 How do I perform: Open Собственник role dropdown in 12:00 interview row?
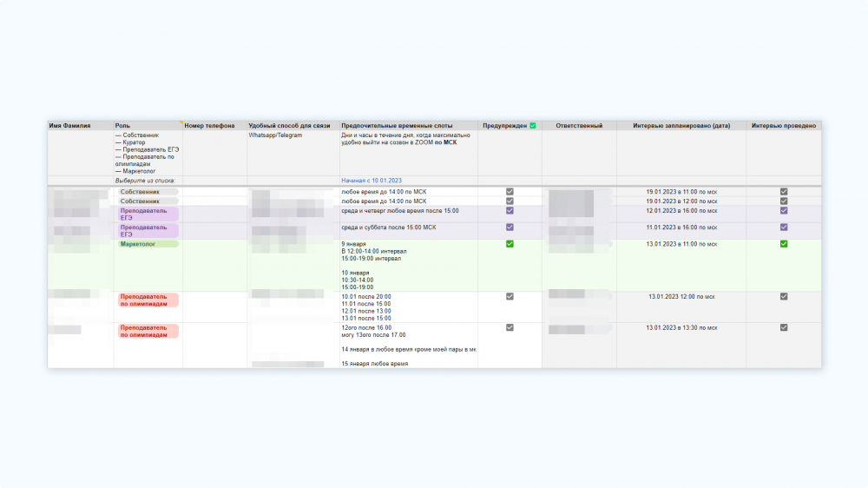[x=148, y=201]
